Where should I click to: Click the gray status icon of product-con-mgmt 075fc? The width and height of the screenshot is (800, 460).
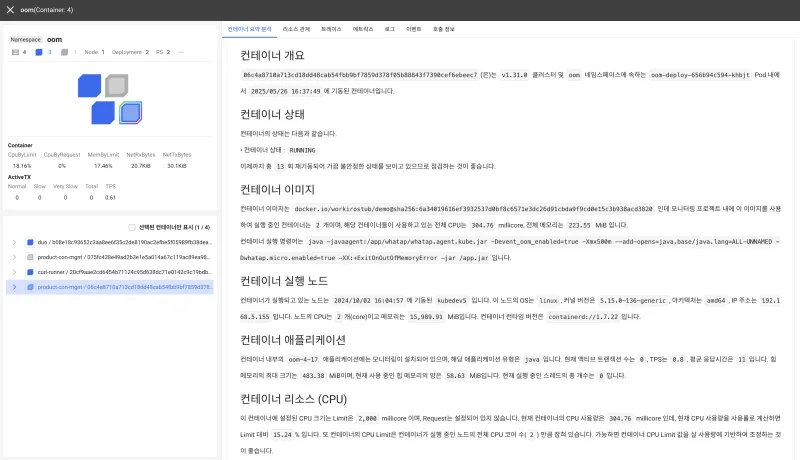pyautogui.click(x=30, y=257)
